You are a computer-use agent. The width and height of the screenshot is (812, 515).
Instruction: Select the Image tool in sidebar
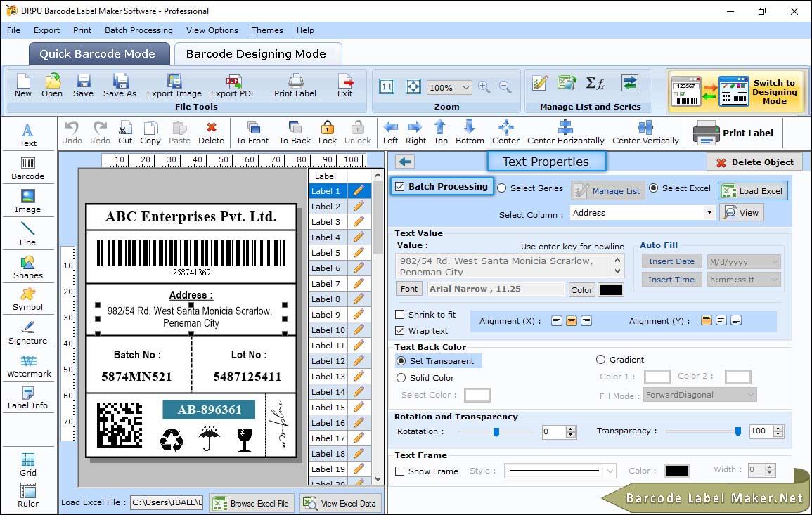[x=28, y=202]
